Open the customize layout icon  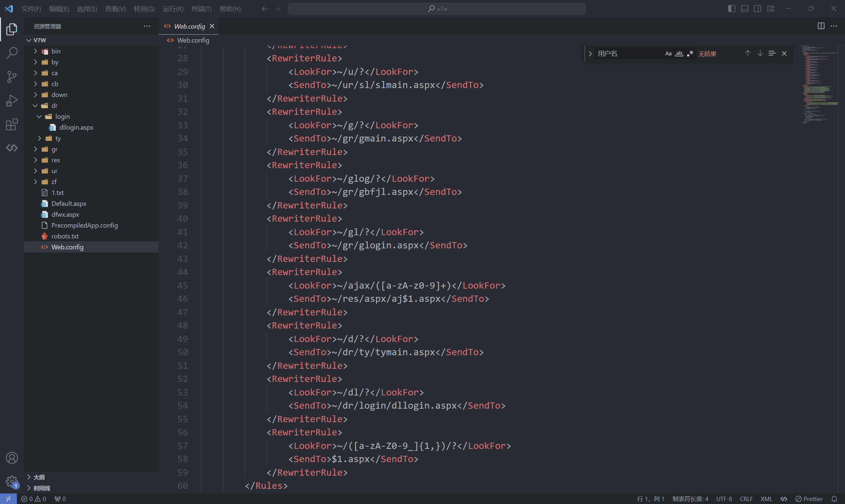[770, 9]
